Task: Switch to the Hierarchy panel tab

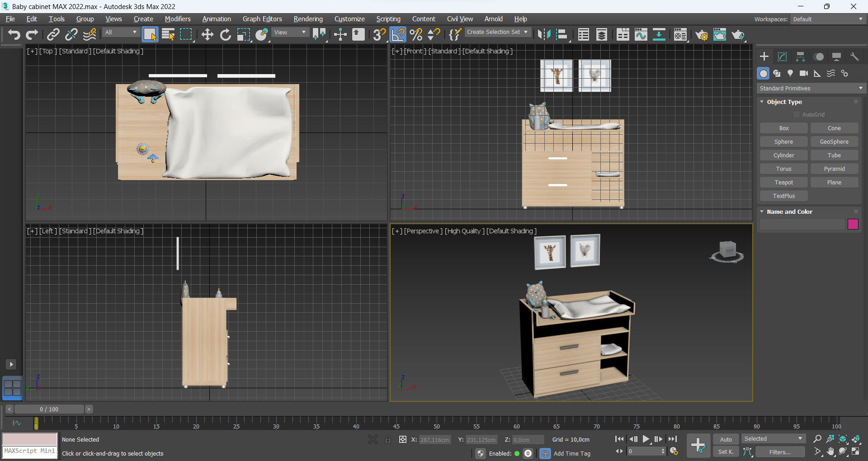Action: [x=800, y=56]
